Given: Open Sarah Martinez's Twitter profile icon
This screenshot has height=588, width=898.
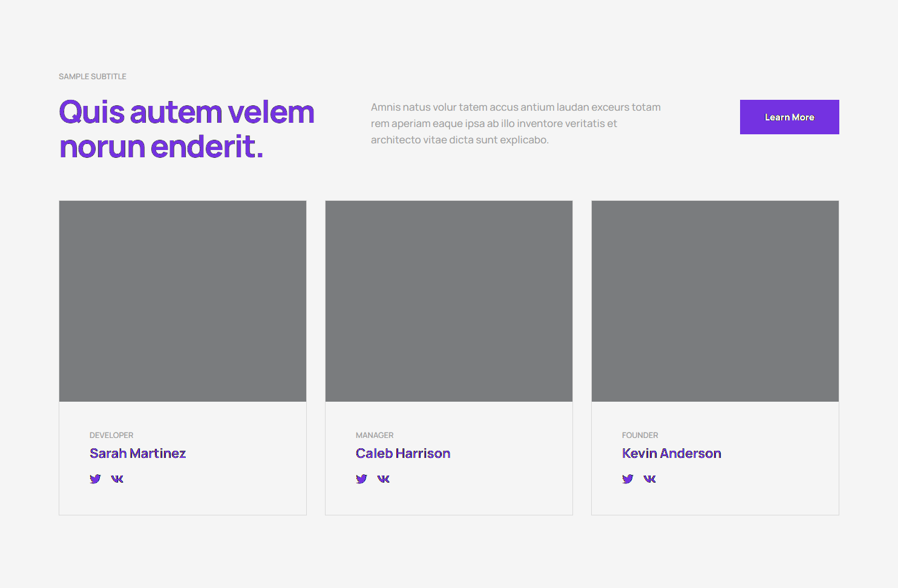Looking at the screenshot, I should (95, 479).
